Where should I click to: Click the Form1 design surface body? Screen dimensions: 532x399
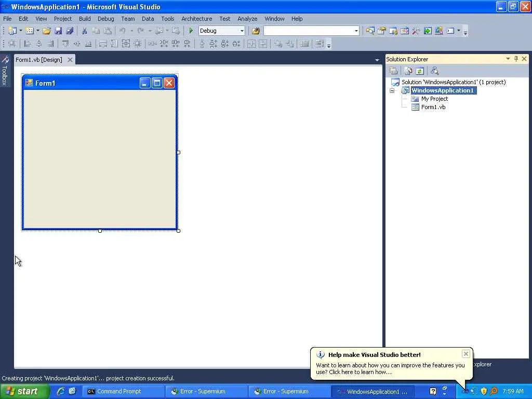point(100,159)
